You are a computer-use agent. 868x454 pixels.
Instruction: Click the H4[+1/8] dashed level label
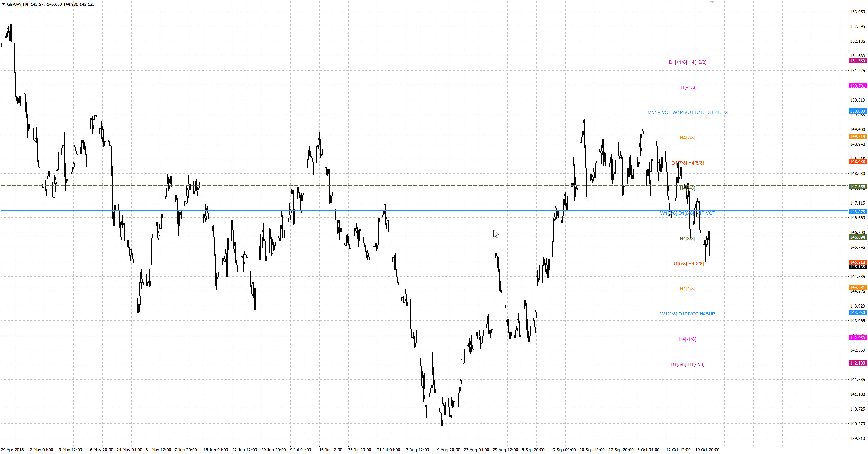click(x=687, y=87)
